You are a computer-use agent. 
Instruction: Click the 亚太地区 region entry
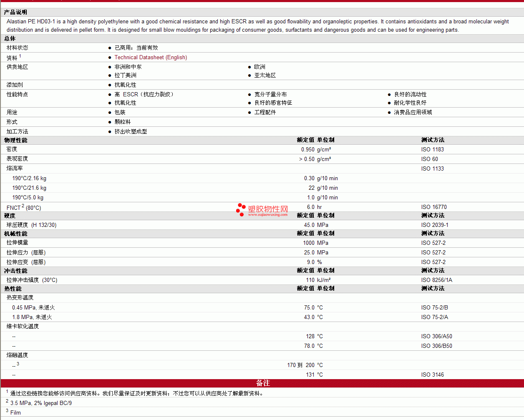point(265,75)
